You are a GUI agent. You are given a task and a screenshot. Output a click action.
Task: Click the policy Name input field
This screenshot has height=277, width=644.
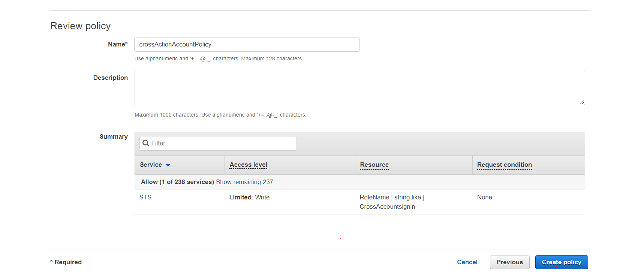pos(247,44)
